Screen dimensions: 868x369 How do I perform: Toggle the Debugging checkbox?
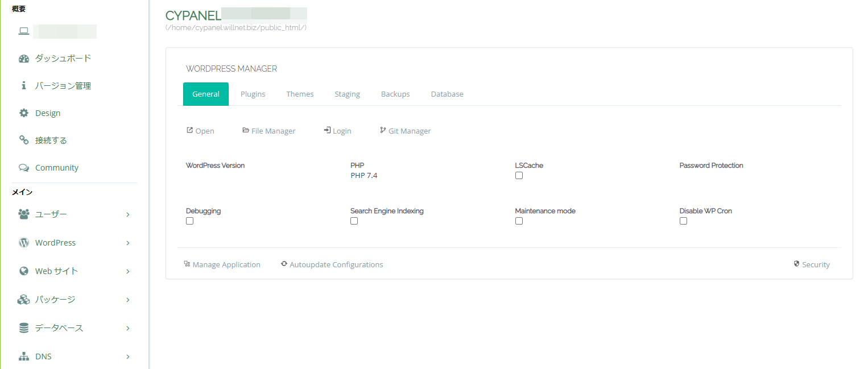[189, 221]
